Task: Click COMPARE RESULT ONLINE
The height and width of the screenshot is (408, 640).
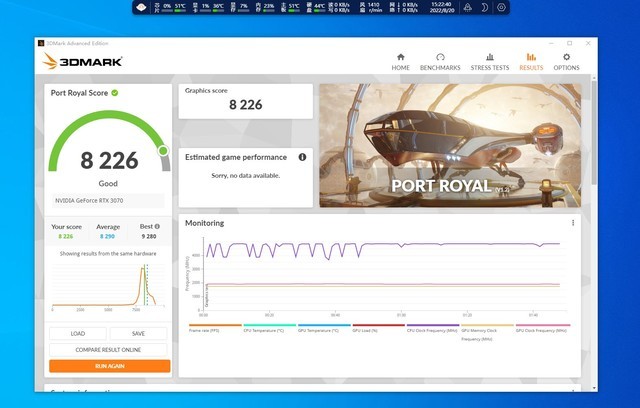Action: click(x=108, y=350)
